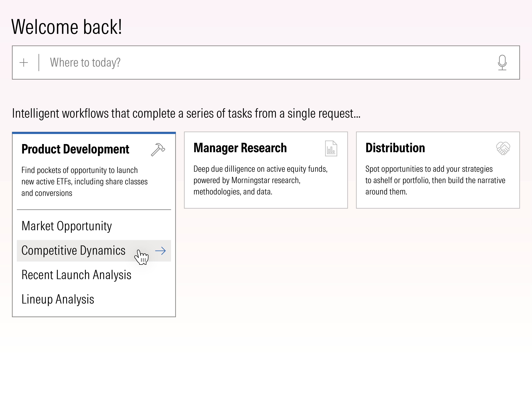Open the Manager Research card

266,170
